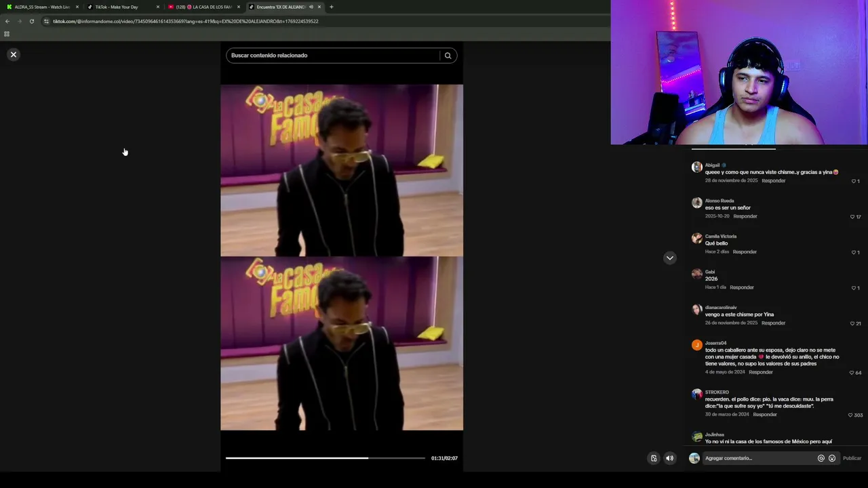Screen dimensions: 868x488
Task: Click the username 'Joserra04'
Action: point(715,343)
